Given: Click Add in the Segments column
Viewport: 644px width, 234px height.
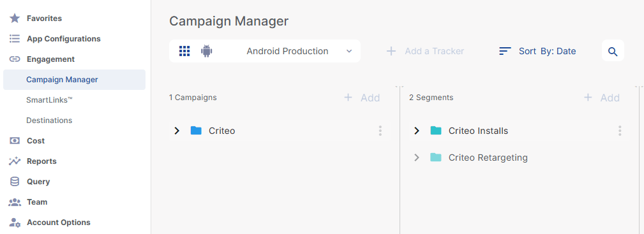Looking at the screenshot, I should [x=602, y=98].
